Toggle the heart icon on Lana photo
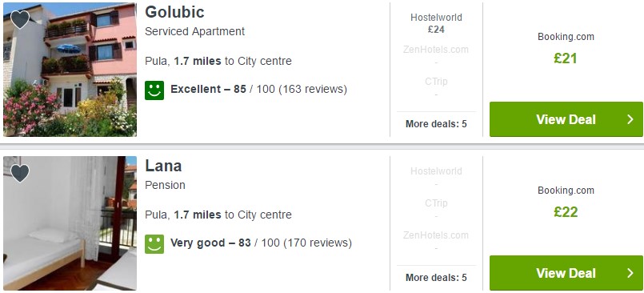This screenshot has height=293, width=644. (x=20, y=173)
